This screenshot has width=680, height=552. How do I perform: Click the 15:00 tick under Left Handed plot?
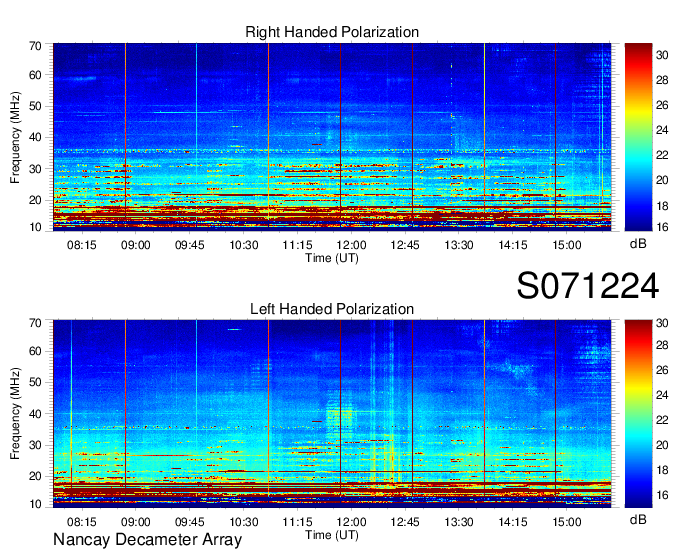coord(567,522)
